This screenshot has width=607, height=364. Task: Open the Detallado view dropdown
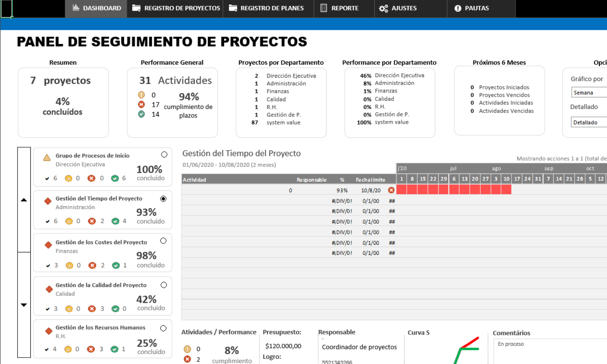[x=589, y=122]
